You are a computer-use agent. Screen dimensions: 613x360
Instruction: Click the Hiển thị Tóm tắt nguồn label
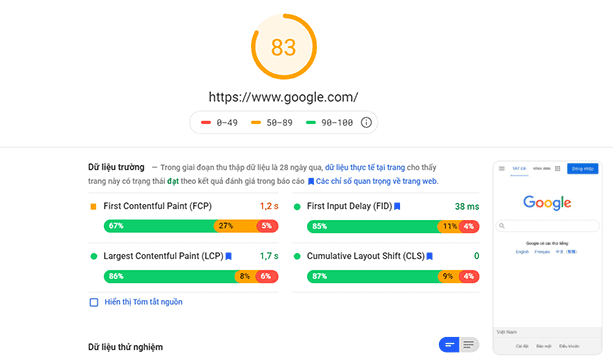pos(143,302)
